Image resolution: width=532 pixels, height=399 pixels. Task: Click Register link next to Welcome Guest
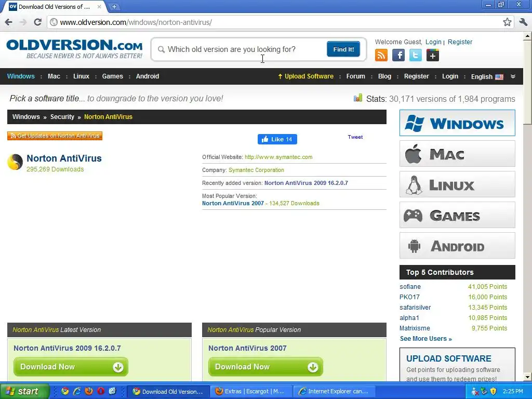[x=460, y=42]
